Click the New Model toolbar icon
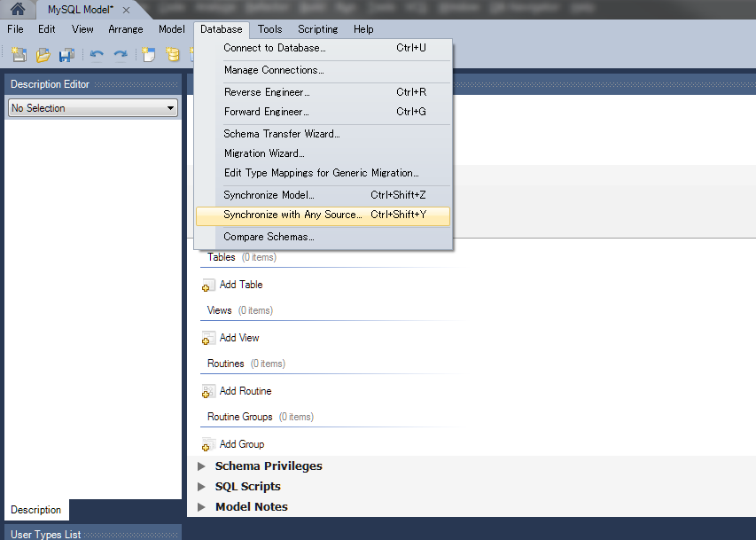This screenshot has width=756, height=540. [x=19, y=54]
